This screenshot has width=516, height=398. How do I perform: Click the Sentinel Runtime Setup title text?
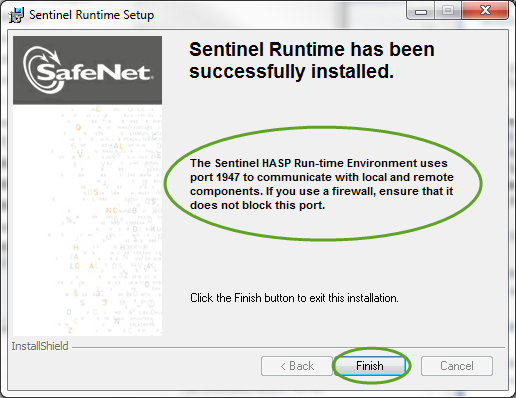point(91,15)
